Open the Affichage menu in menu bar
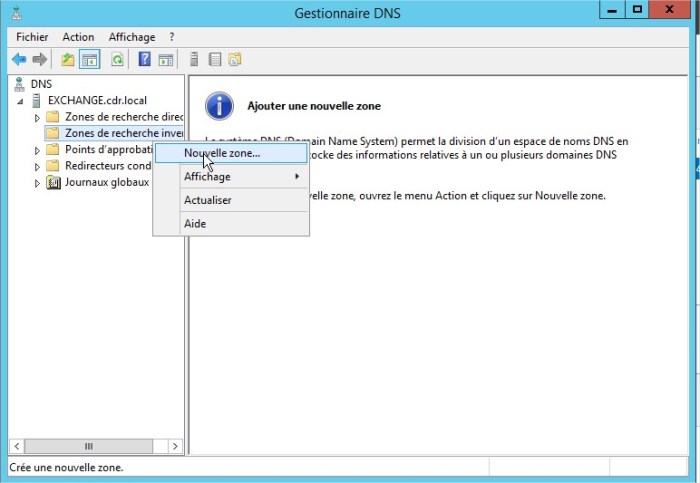 [x=132, y=37]
